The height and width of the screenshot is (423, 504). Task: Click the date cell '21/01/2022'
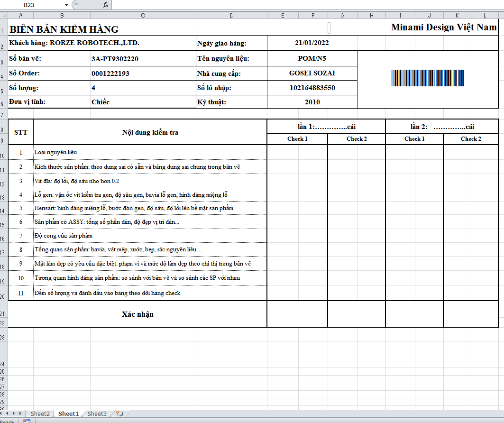click(x=312, y=43)
